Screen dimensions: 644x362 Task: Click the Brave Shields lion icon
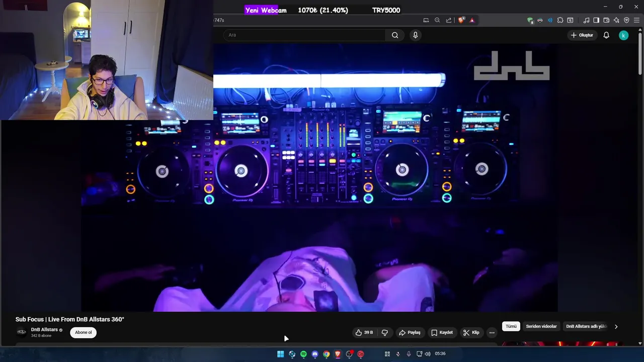point(461,20)
